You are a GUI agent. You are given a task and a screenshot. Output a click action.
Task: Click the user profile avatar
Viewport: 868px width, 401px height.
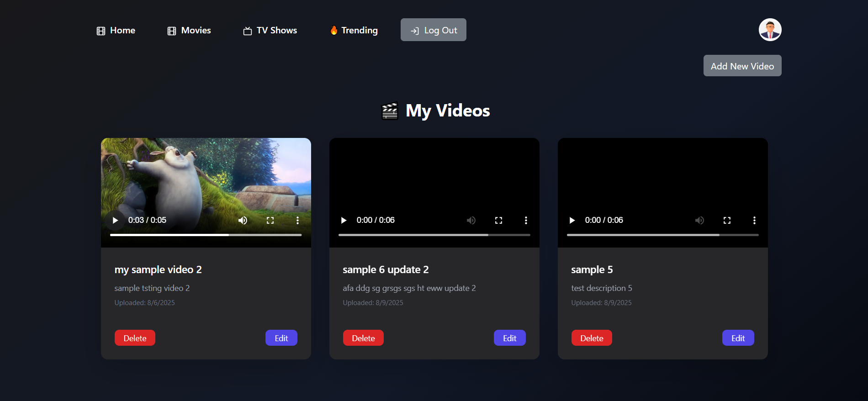pos(770,30)
